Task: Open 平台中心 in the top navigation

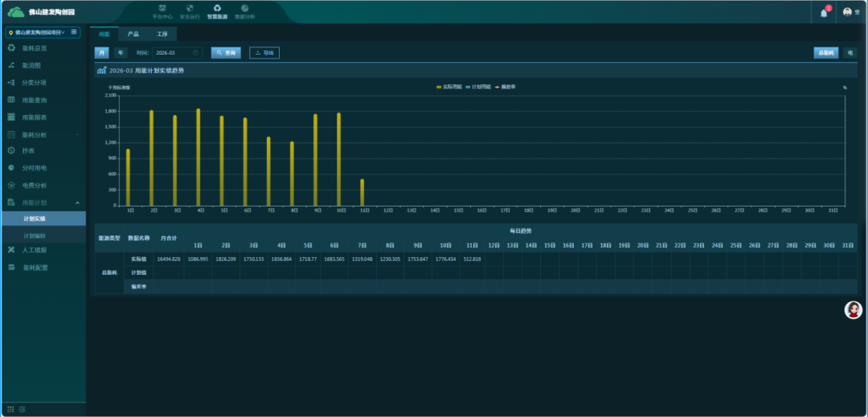Action: click(x=162, y=11)
